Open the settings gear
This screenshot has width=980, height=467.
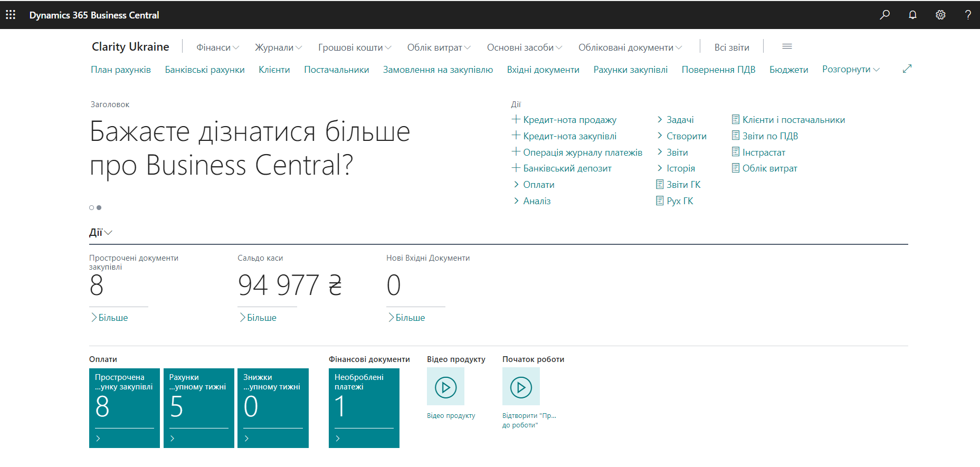click(x=940, y=15)
